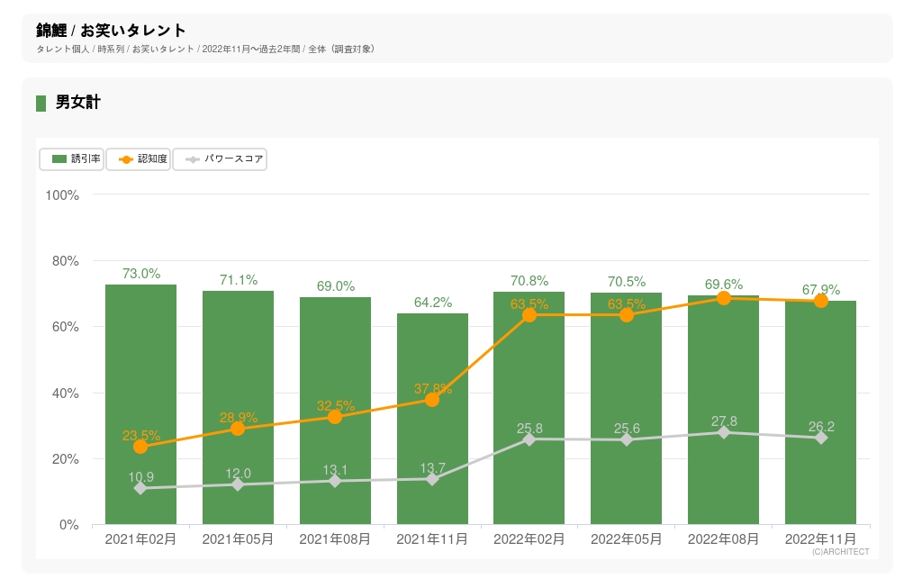This screenshot has width=922, height=588.
Task: Click the orange 28.9% marker for 2021年05月
Action: click(238, 429)
